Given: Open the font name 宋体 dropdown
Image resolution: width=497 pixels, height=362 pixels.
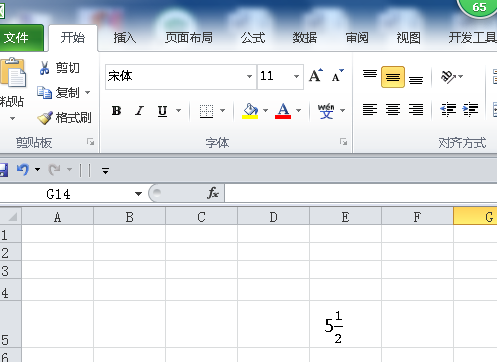Looking at the screenshot, I should [x=249, y=76].
